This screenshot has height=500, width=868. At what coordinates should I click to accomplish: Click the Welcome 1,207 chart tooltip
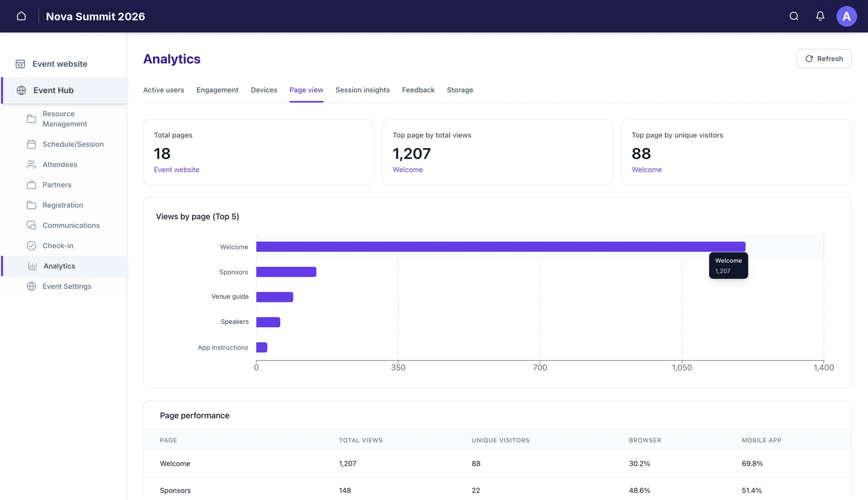728,266
